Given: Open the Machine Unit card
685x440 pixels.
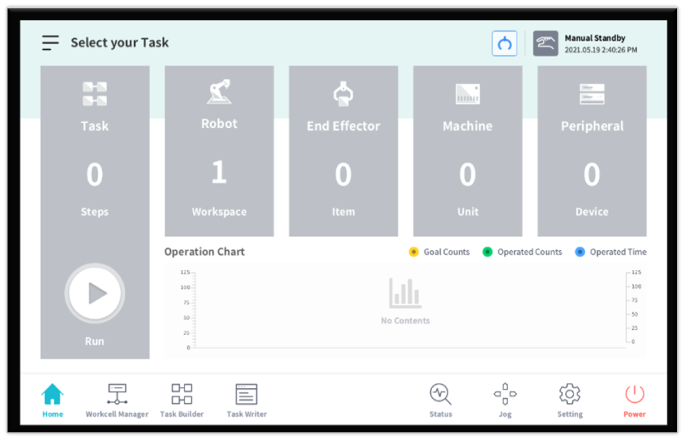Looking at the screenshot, I should [467, 150].
